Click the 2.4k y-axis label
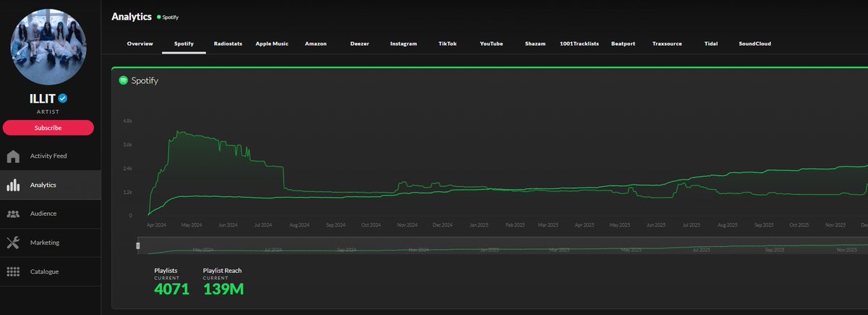The image size is (868, 315). (x=127, y=169)
